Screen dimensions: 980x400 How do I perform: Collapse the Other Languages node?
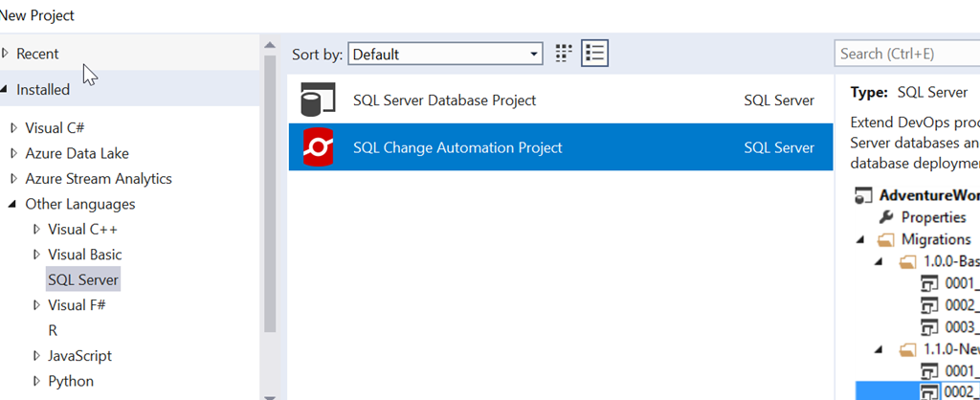coord(13,204)
